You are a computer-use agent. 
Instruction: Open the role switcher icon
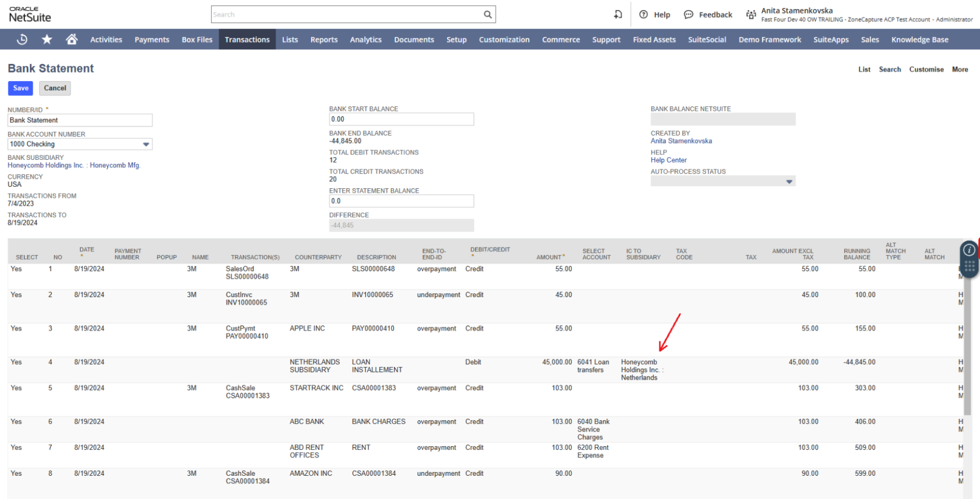[751, 15]
